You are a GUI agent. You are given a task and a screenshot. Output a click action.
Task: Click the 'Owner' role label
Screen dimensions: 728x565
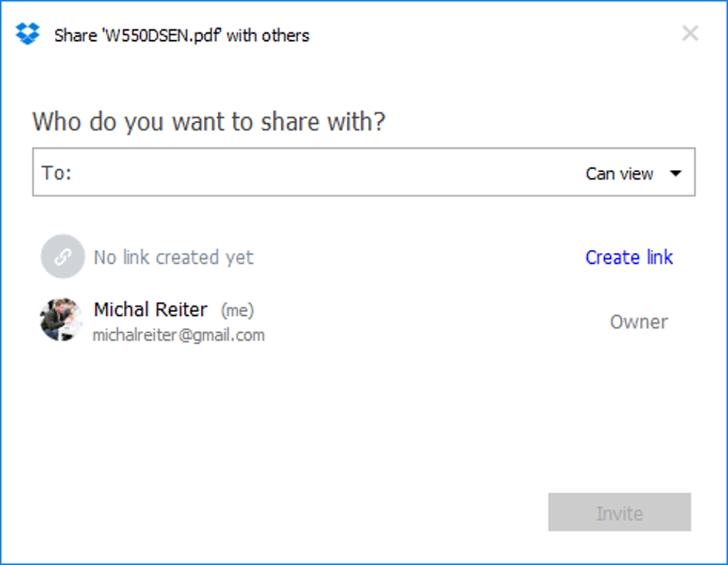click(639, 322)
